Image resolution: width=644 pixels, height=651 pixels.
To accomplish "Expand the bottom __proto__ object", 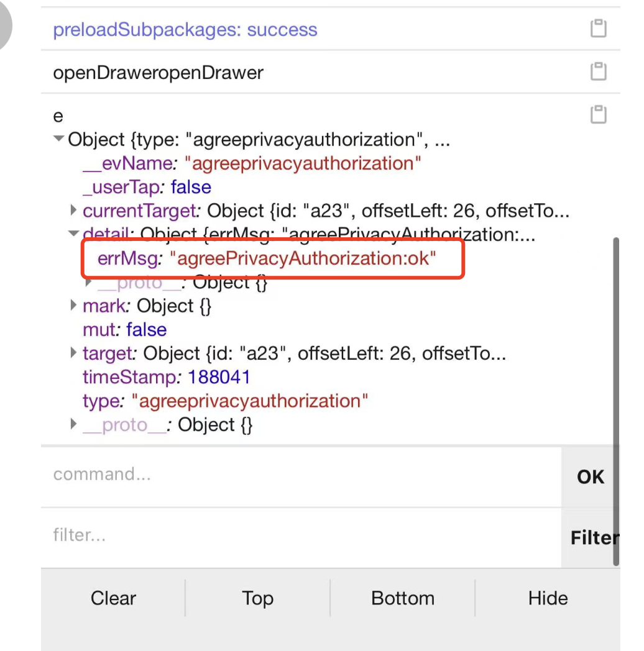I will (74, 426).
